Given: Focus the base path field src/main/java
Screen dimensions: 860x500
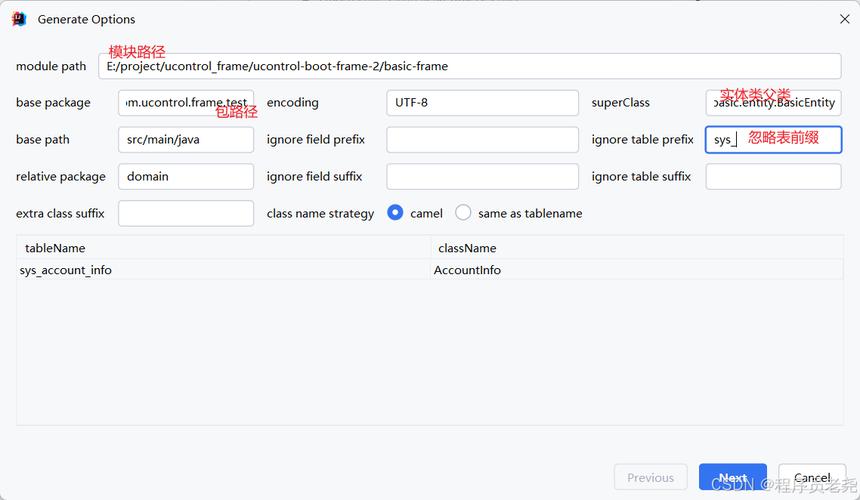Looking at the screenshot, I should click(x=186, y=139).
